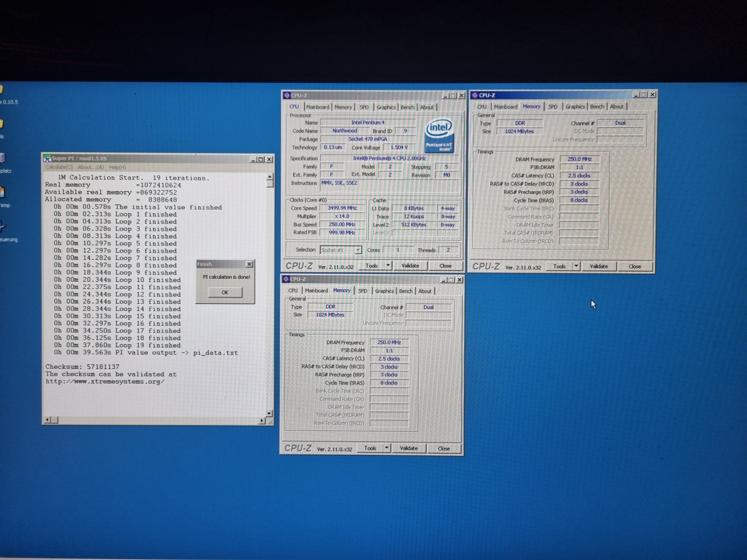The height and width of the screenshot is (560, 747).
Task: Maximize the Super PI window
Action: pos(261,159)
